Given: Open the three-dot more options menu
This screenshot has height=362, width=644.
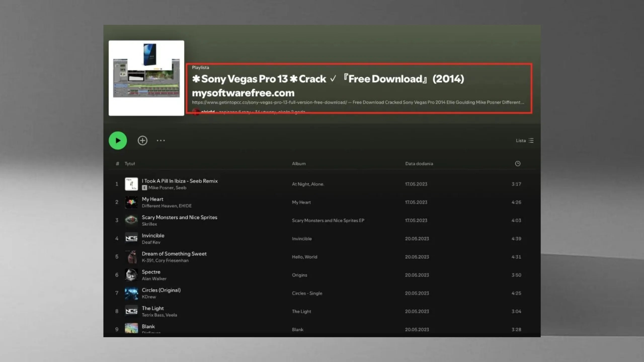Looking at the screenshot, I should point(161,141).
